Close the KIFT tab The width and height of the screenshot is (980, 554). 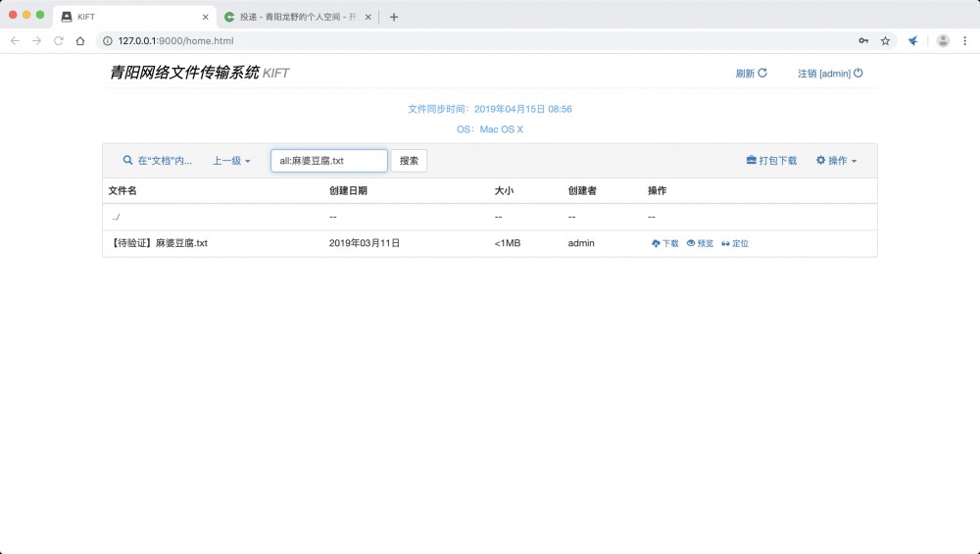point(205,17)
